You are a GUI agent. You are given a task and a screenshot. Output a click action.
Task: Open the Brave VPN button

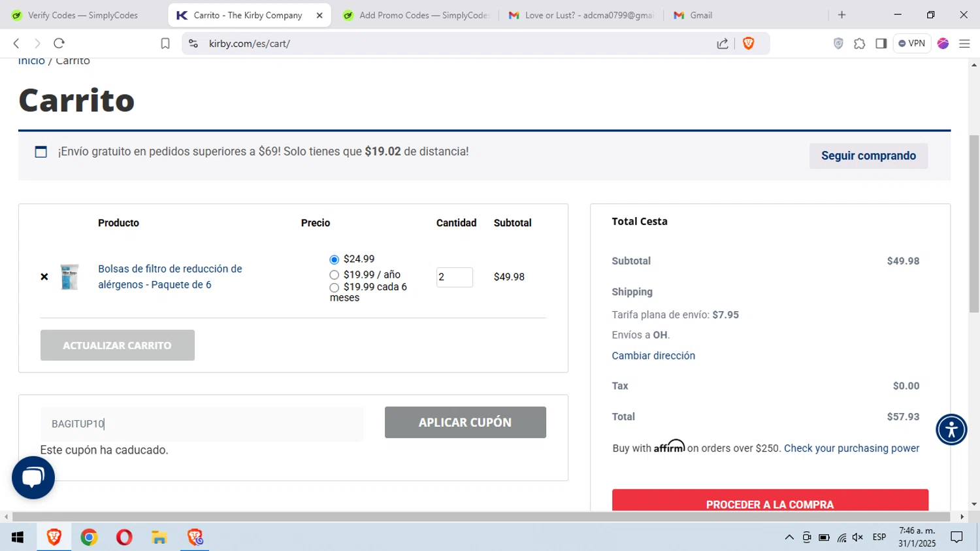click(x=911, y=43)
